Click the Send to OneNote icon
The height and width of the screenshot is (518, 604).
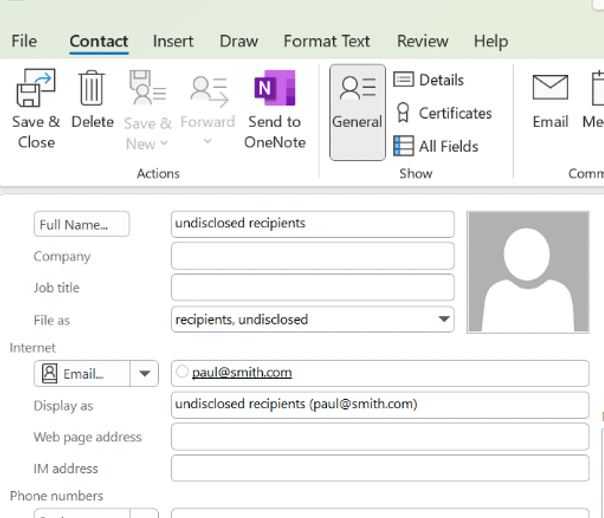pyautogui.click(x=272, y=90)
